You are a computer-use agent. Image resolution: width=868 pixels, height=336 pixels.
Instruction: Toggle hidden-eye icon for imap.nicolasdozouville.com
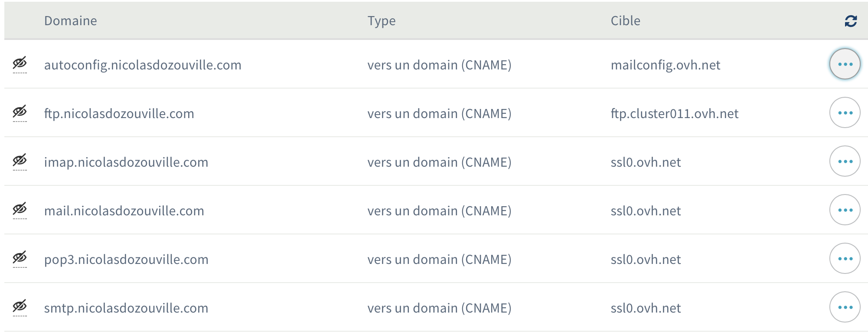20,161
